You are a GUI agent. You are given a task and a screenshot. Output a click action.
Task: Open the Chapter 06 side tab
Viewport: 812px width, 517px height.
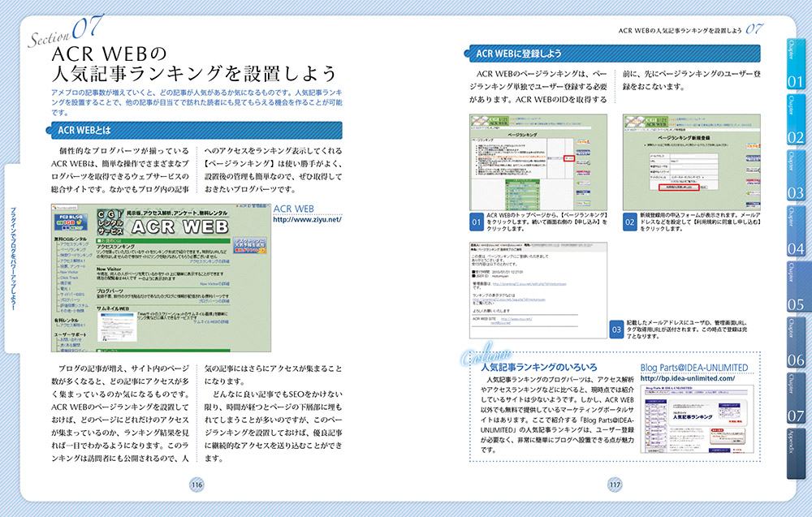point(796,343)
